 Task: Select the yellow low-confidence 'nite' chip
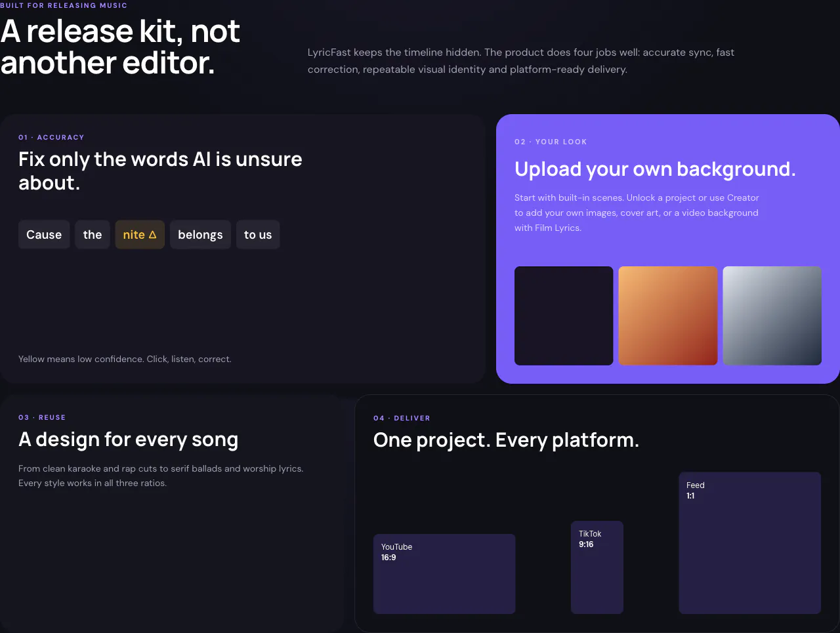click(x=140, y=235)
